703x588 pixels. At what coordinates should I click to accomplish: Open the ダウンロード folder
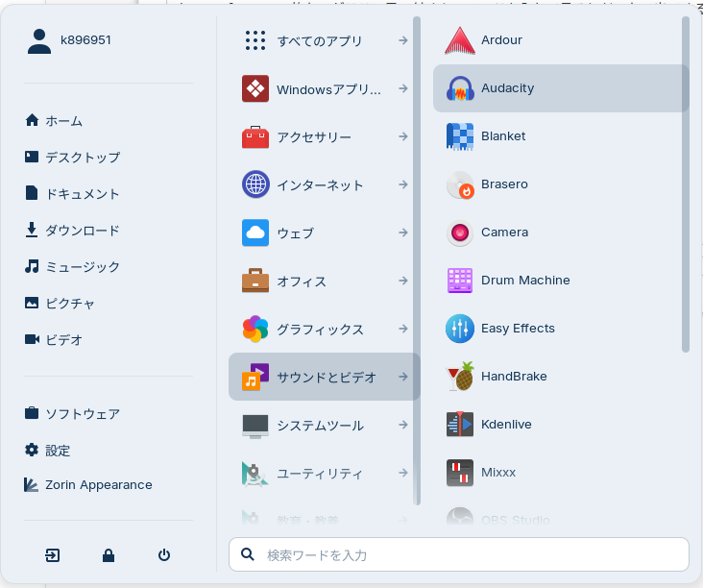pos(82,231)
